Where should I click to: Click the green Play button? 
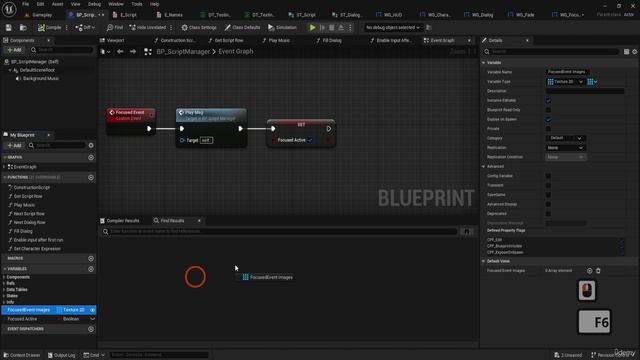312,27
